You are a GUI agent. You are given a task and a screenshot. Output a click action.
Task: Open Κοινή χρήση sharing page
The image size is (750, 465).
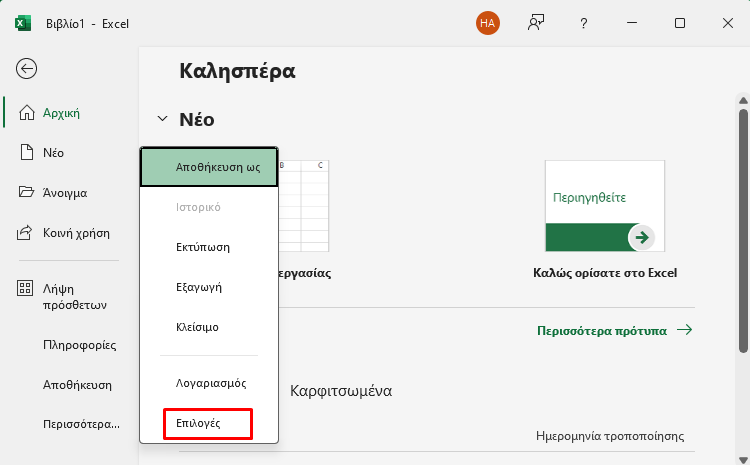tap(76, 233)
